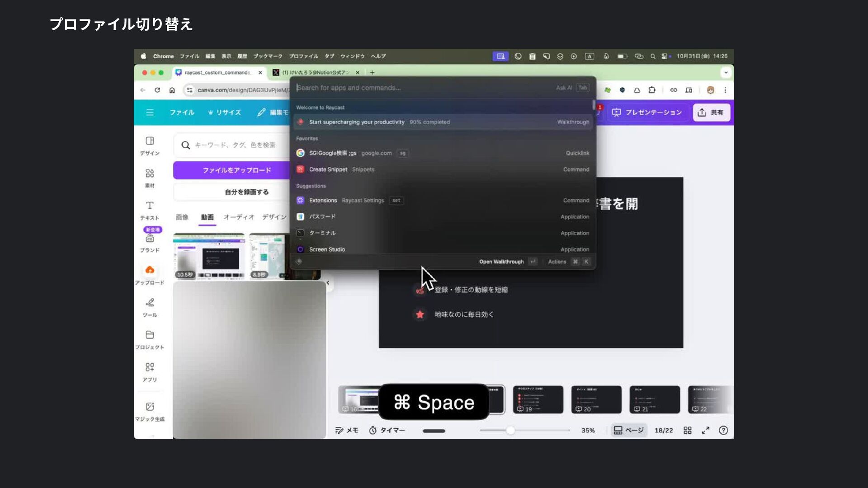Open the Canva help button
Image resolution: width=868 pixels, height=488 pixels.
[724, 430]
